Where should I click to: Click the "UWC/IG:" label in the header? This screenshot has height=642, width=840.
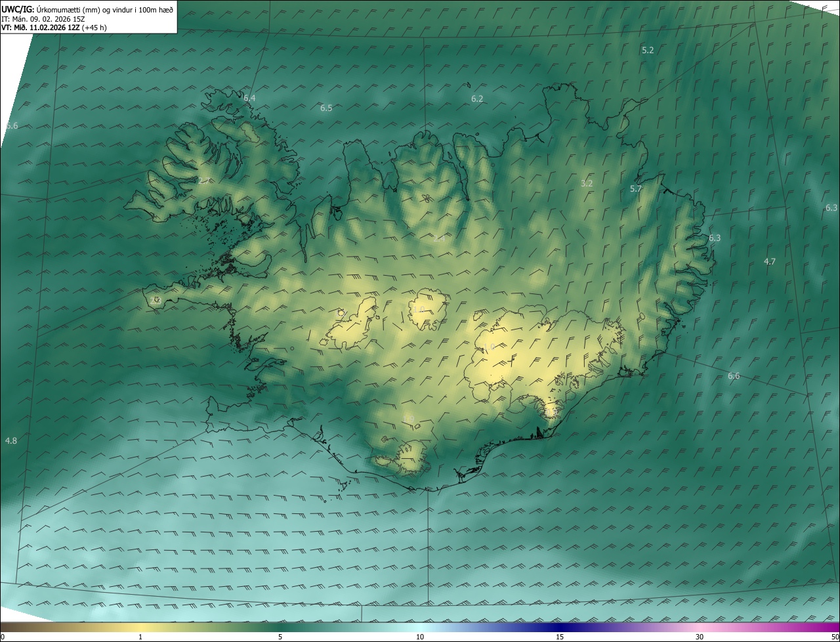point(18,9)
